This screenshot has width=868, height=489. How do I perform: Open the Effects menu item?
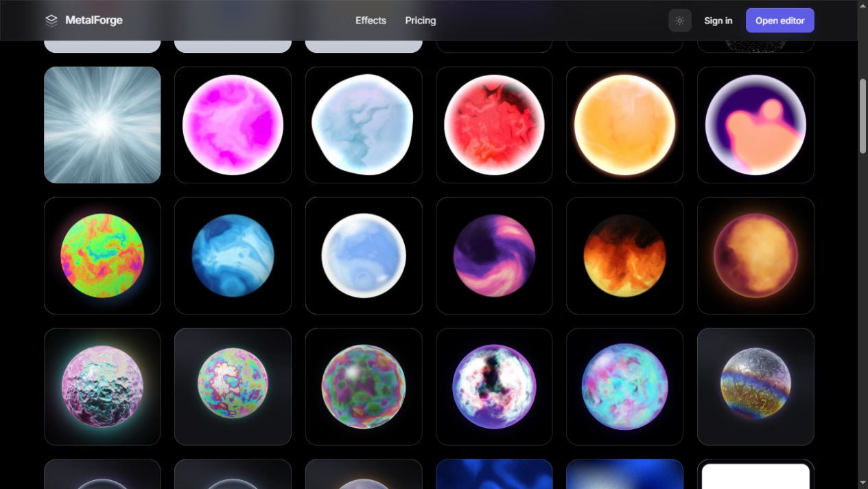click(371, 21)
